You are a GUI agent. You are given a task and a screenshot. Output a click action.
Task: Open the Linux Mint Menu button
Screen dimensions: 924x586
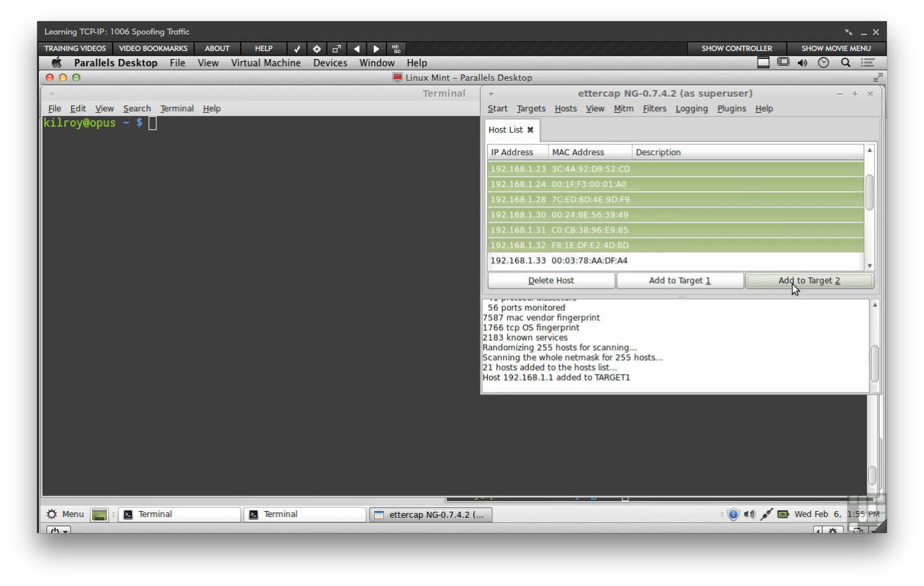pos(65,514)
